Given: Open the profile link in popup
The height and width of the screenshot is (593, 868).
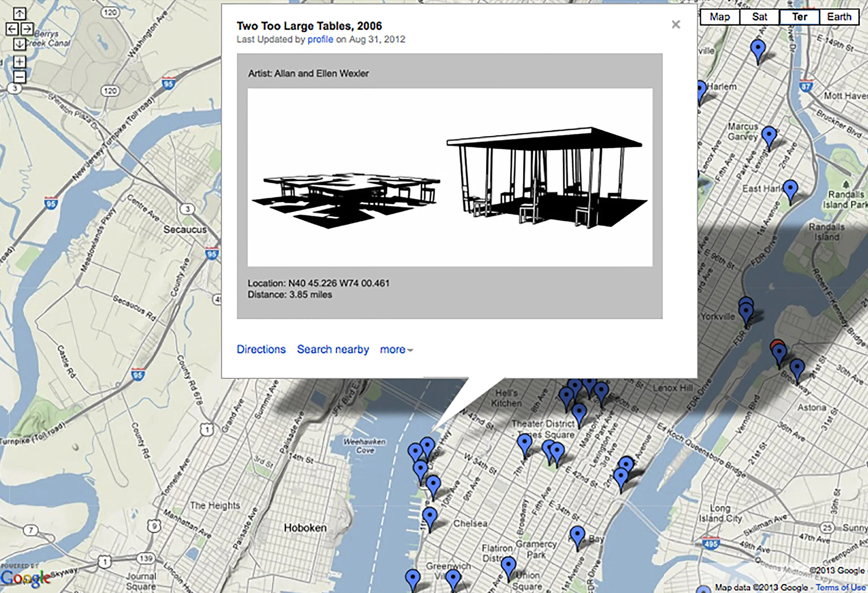Looking at the screenshot, I should point(320,39).
